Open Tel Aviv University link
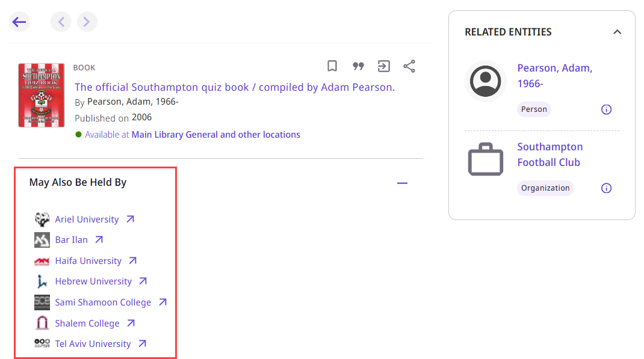The image size is (644, 359). [x=93, y=344]
